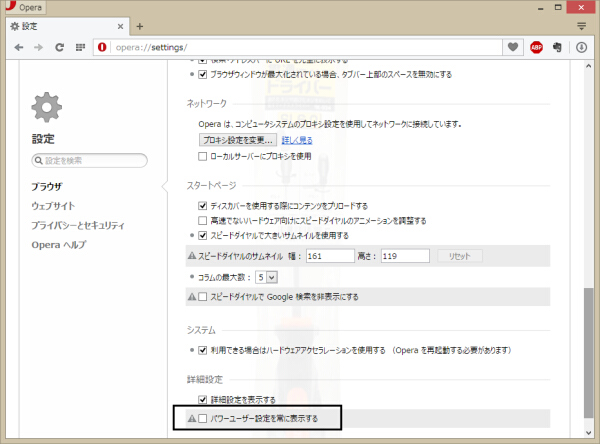Open Opera ヘルプ link
Viewport: 600px width, 444px height.
click(59, 245)
